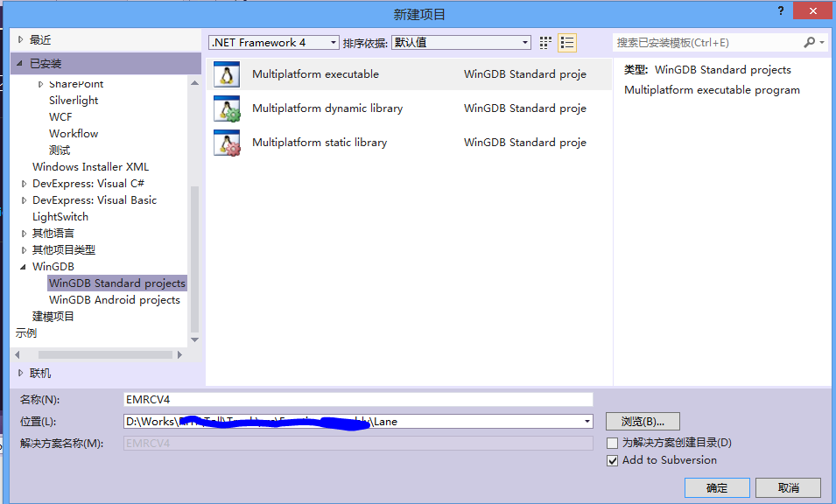
Task: Expand the 联机 section
Action: (x=21, y=373)
